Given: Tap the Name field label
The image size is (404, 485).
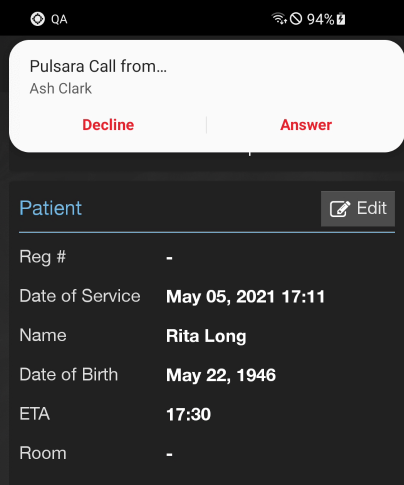Looking at the screenshot, I should (x=43, y=335).
